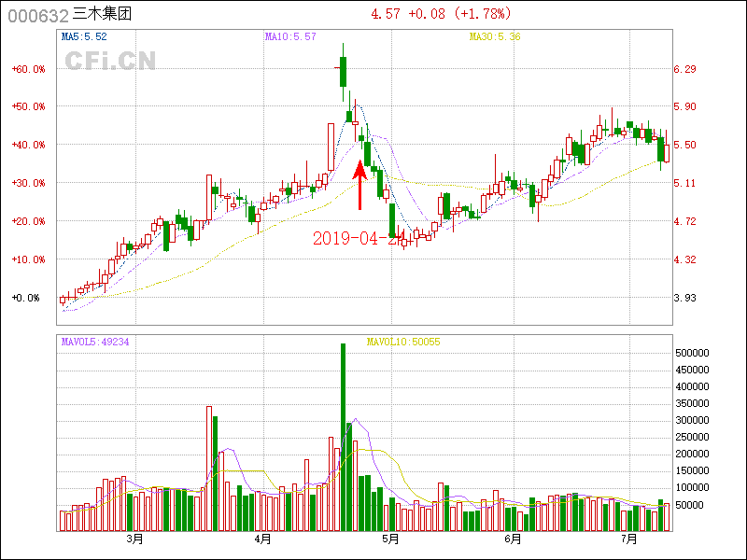The image size is (747, 560).
Task: Select the MA10:5.57 indicator label
Action: (x=290, y=37)
